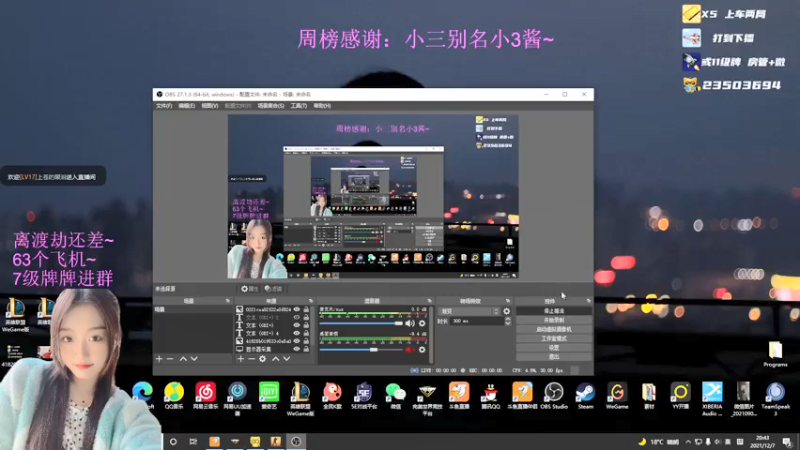Image resolution: width=800 pixels, height=450 pixels.
Task: Open TeamSpeak 3 desktop shortcut
Action: pyautogui.click(x=776, y=399)
